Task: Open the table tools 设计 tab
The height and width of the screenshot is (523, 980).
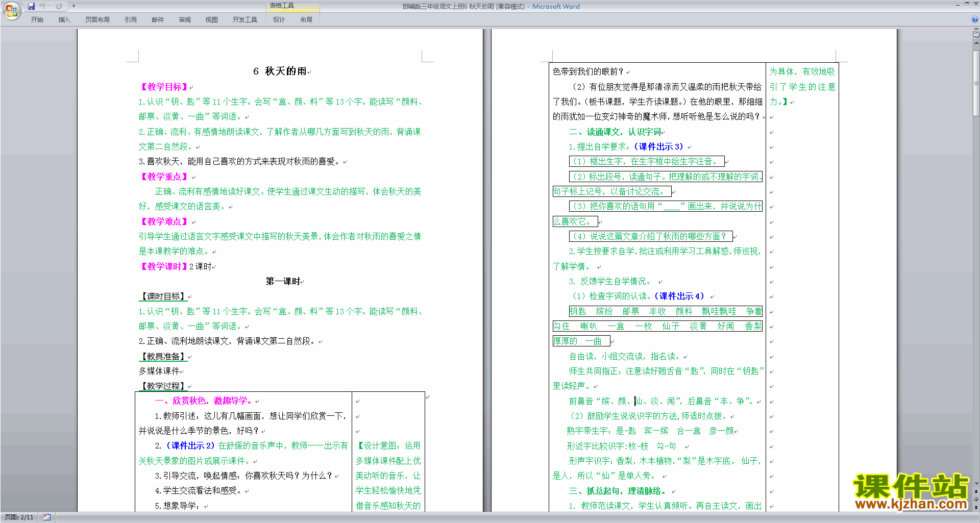Action: (279, 19)
